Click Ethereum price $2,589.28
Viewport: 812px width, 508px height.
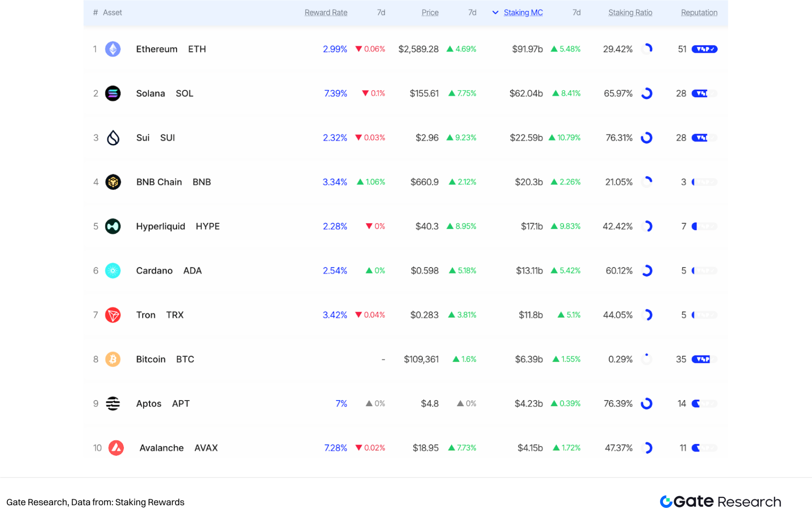tap(418, 49)
